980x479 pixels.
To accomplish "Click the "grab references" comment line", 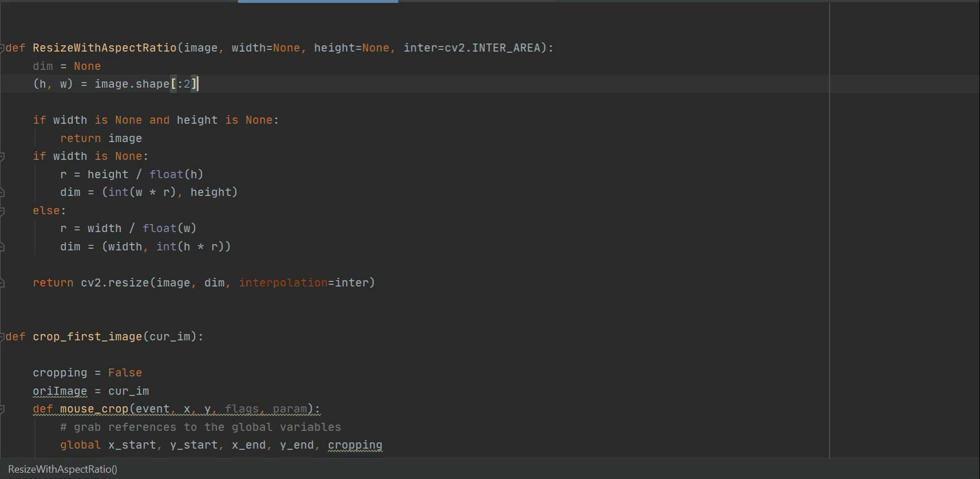I will [200, 427].
